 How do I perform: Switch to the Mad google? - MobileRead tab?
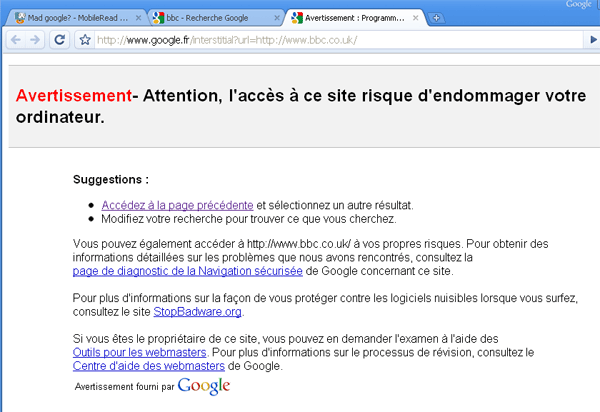pos(77,18)
